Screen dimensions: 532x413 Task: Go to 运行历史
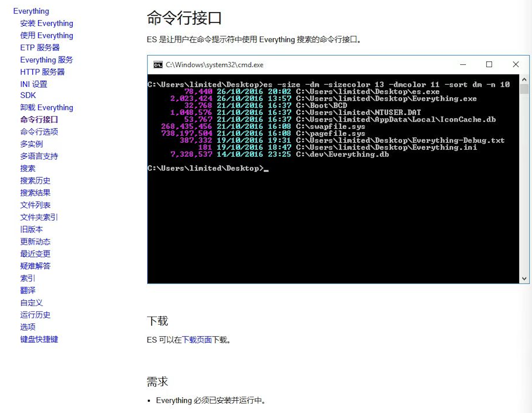tap(35, 315)
